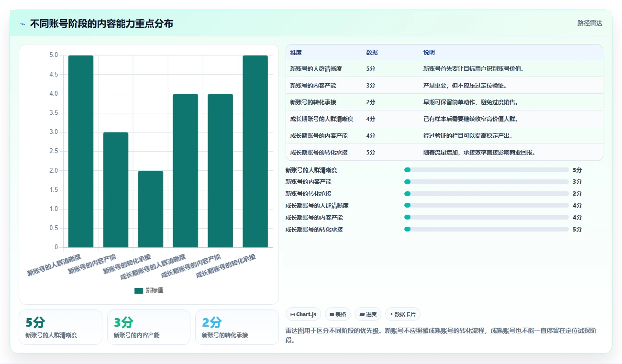Click the title 不同账号阶段的内容能力重点分布
The image size is (622, 364).
pyautogui.click(x=101, y=24)
